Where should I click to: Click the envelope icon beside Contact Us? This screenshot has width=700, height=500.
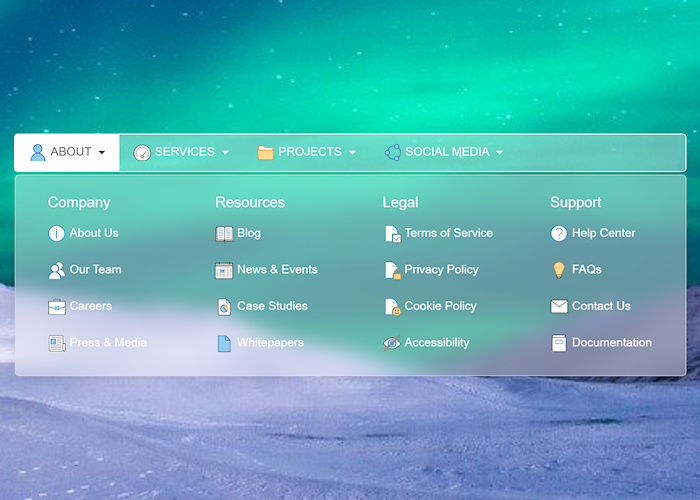coord(559,307)
